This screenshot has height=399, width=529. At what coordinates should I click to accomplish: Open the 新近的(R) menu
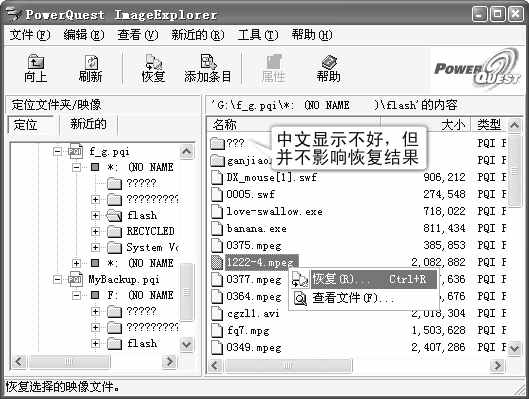coord(198,35)
